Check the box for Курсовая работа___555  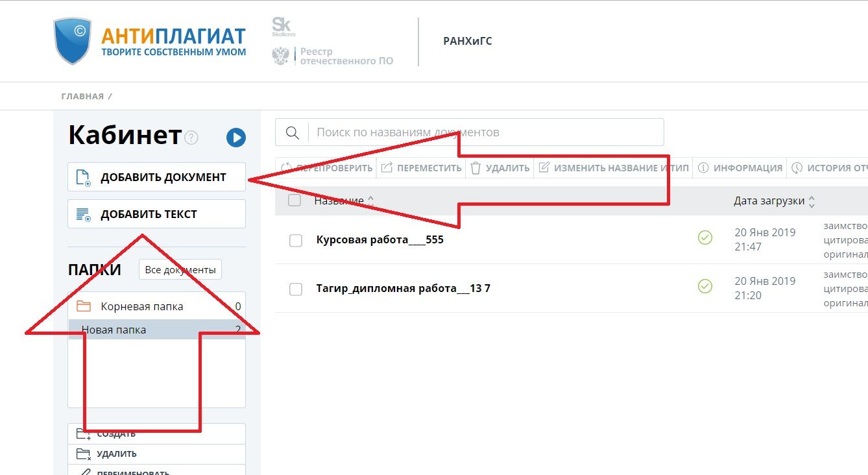pos(296,241)
